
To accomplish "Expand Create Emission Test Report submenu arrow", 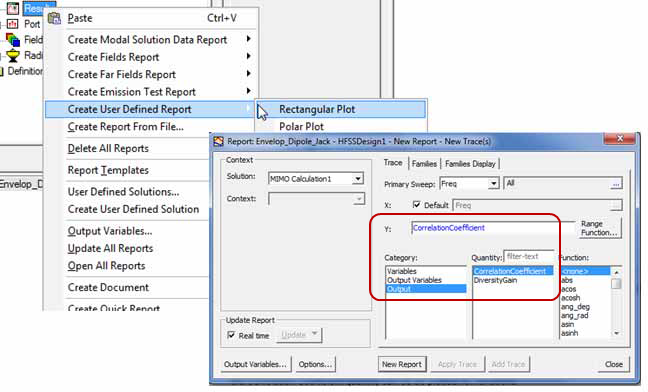I will 248,91.
